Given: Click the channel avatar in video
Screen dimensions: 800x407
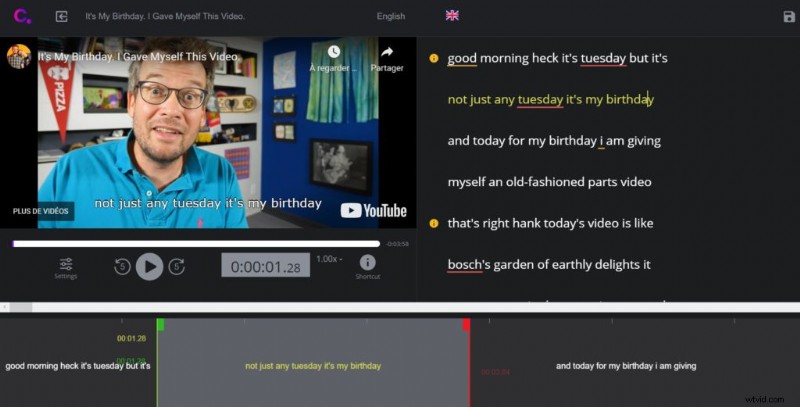Looking at the screenshot, I should (19, 56).
